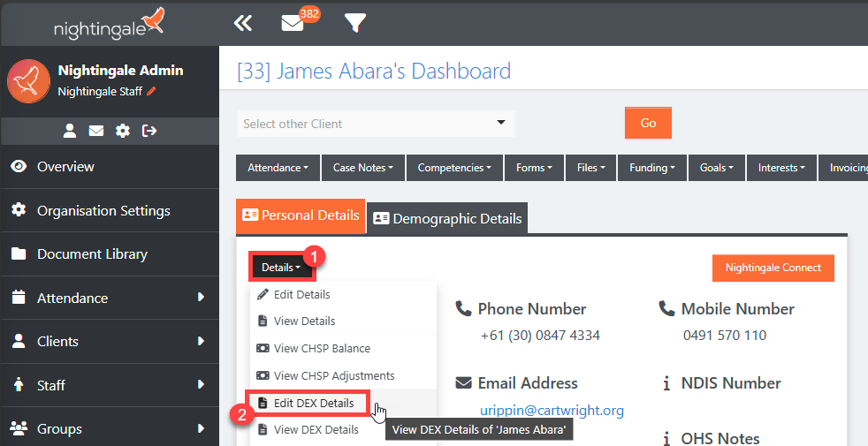
Task: Click the Email Address envelope icon
Action: pyautogui.click(x=463, y=383)
